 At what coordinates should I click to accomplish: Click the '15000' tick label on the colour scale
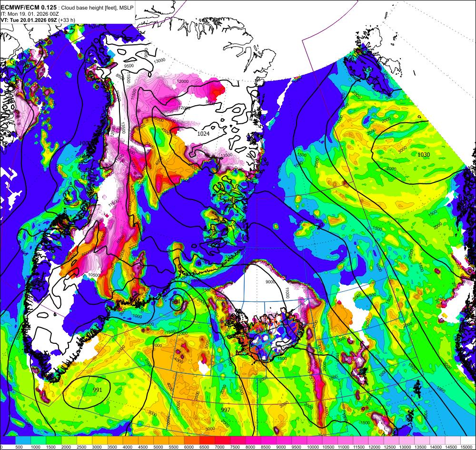[x=466, y=447]
